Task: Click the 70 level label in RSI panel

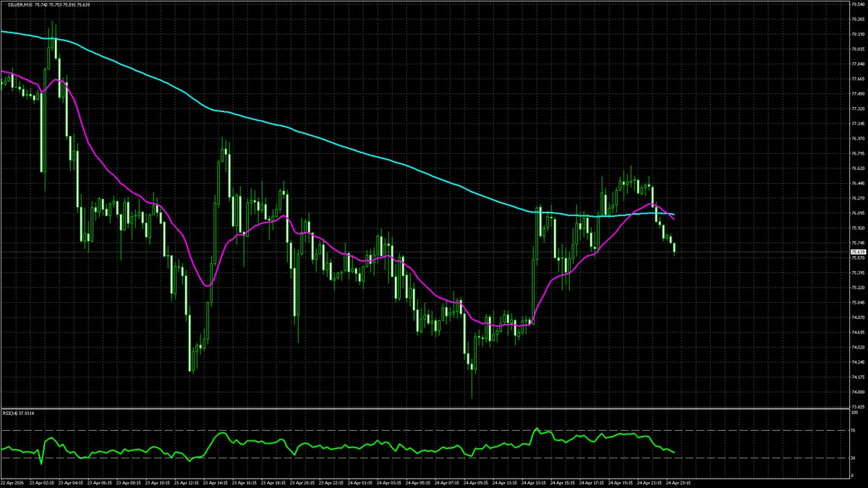Action: (x=853, y=430)
